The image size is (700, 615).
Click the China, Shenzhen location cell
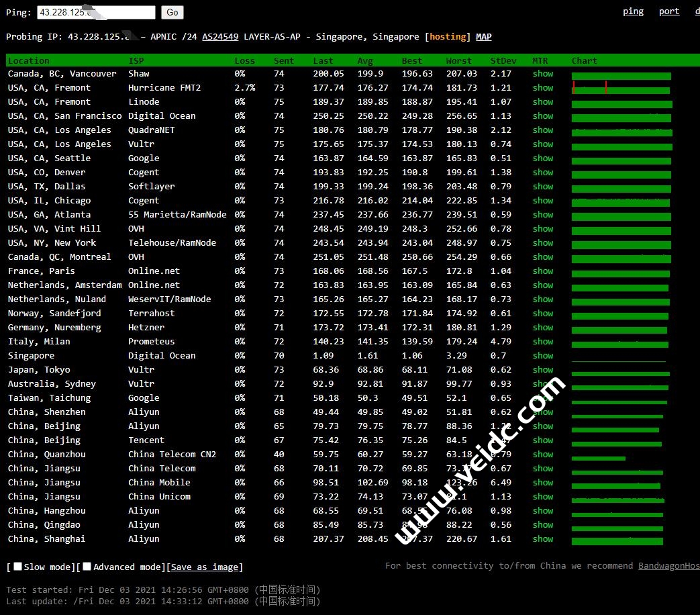(46, 412)
